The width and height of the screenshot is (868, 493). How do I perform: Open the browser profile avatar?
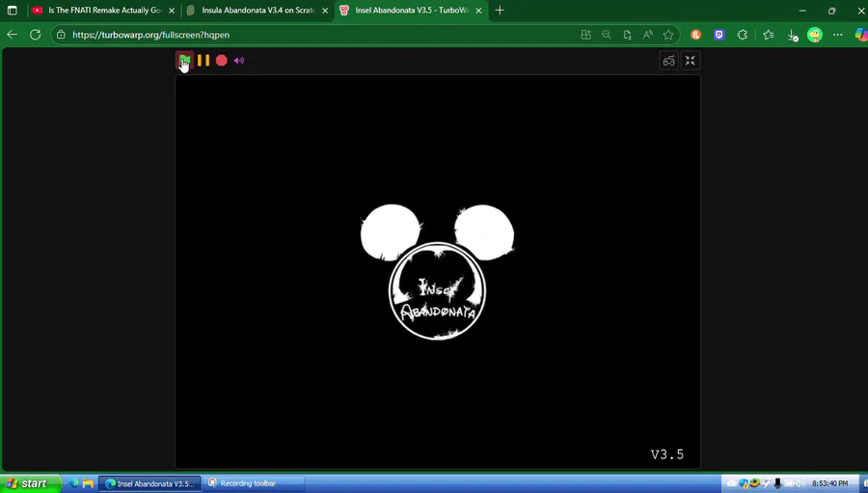[815, 35]
